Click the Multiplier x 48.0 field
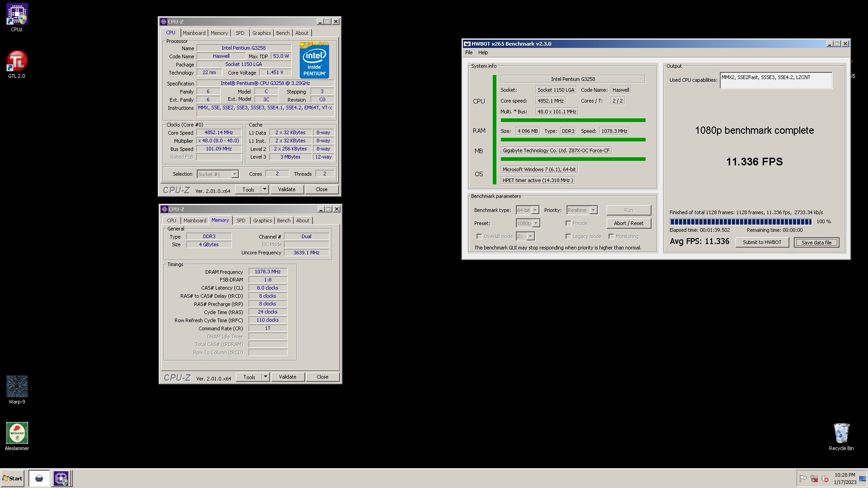 219,141
